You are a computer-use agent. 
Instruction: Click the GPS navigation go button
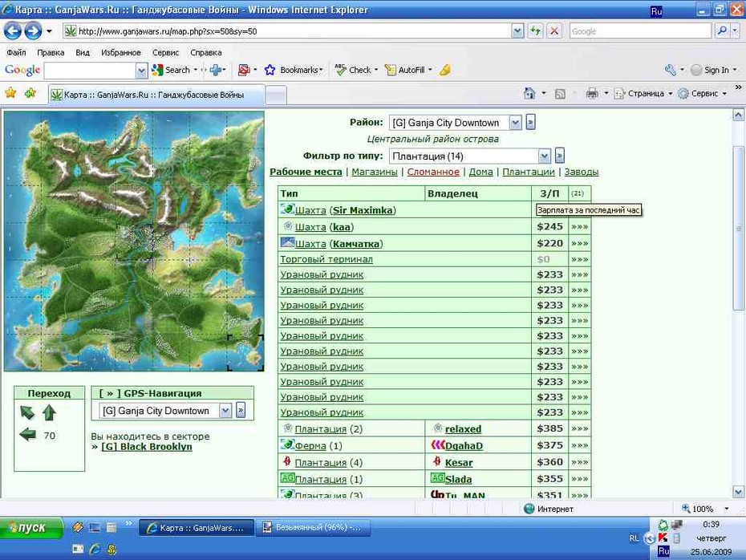coord(241,410)
